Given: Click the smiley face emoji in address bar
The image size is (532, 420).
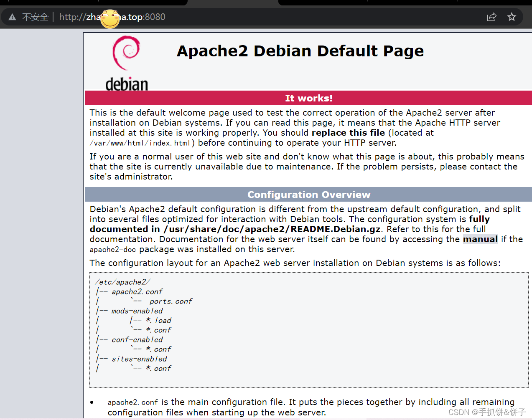Looking at the screenshot, I should pos(110,19).
